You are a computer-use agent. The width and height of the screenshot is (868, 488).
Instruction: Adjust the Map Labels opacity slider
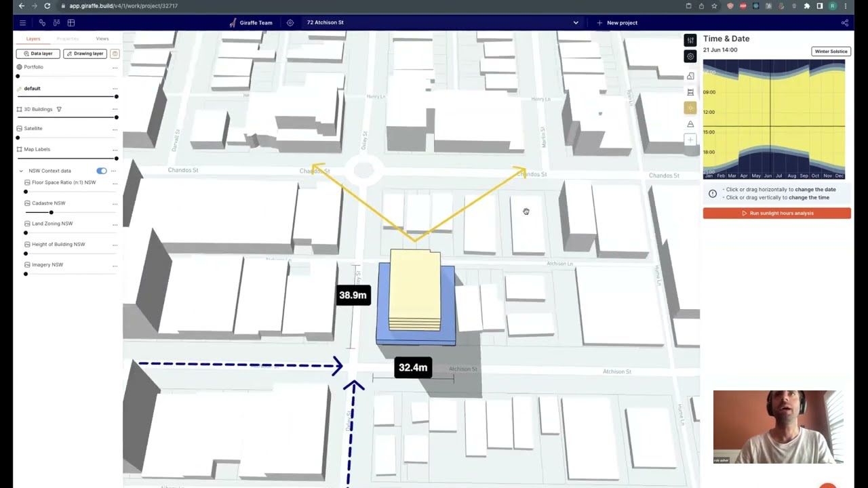point(67,159)
